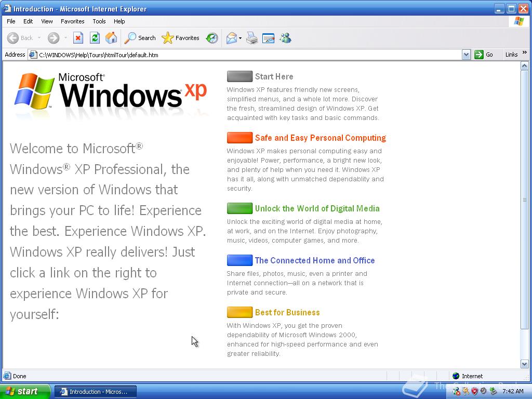Click the gray Start Here button
Viewport: 532px width, 399px height.
coord(240,76)
